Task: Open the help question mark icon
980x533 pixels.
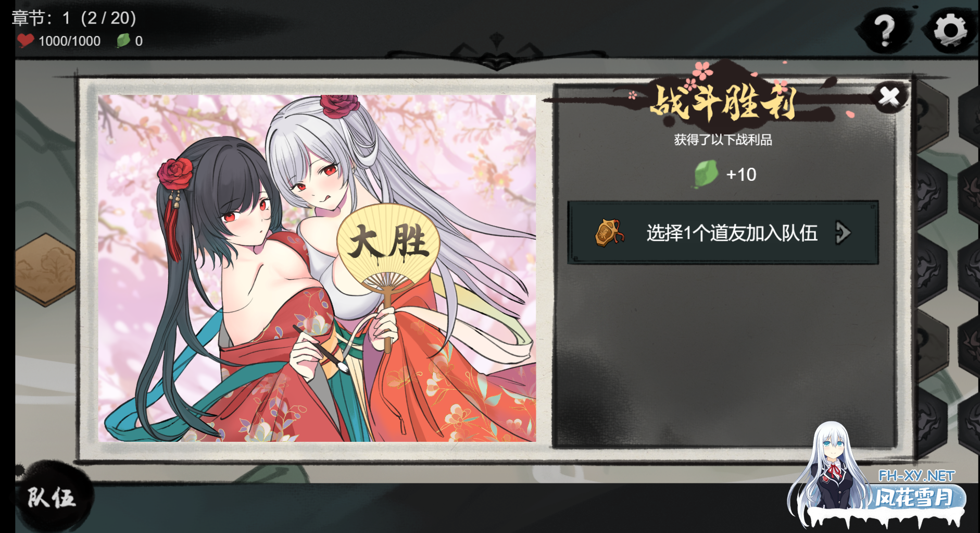Action: point(885,31)
